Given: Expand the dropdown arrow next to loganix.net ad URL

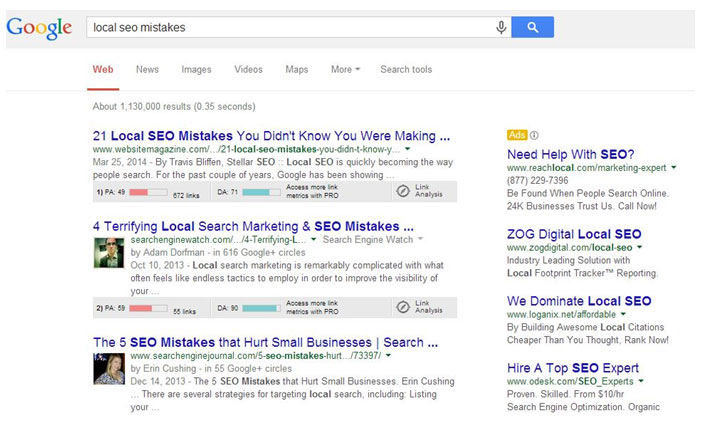Looking at the screenshot, I should (x=624, y=314).
